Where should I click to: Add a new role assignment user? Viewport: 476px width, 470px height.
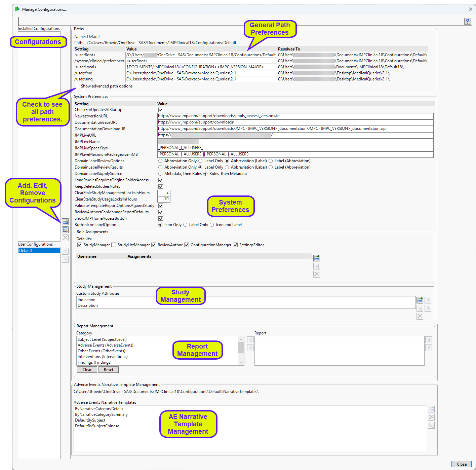(x=316, y=258)
